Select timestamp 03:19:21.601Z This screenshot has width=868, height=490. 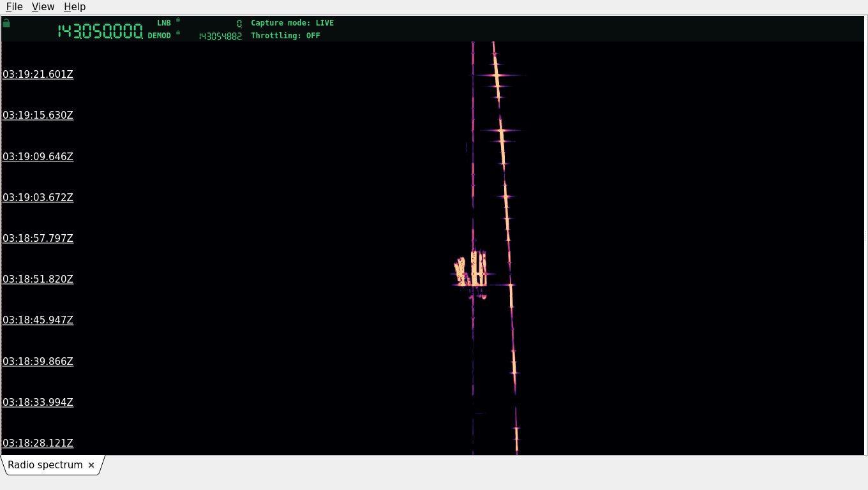(x=38, y=75)
